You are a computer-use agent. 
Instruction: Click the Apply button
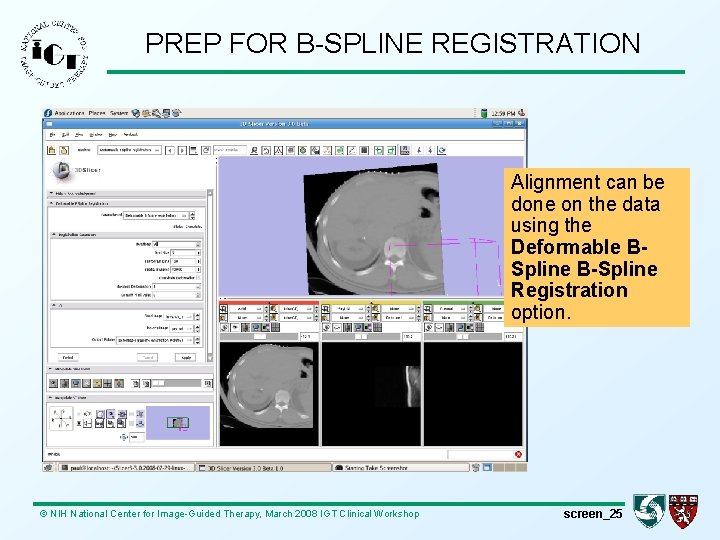click(186, 357)
